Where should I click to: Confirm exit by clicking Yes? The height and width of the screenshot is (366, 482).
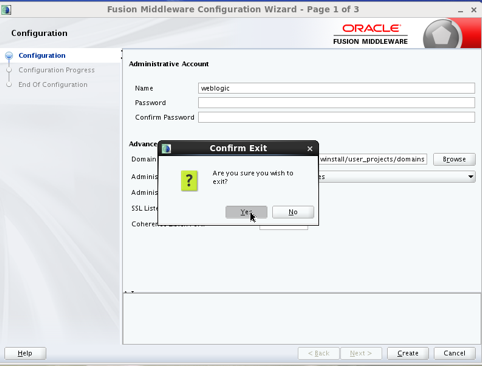click(x=246, y=212)
